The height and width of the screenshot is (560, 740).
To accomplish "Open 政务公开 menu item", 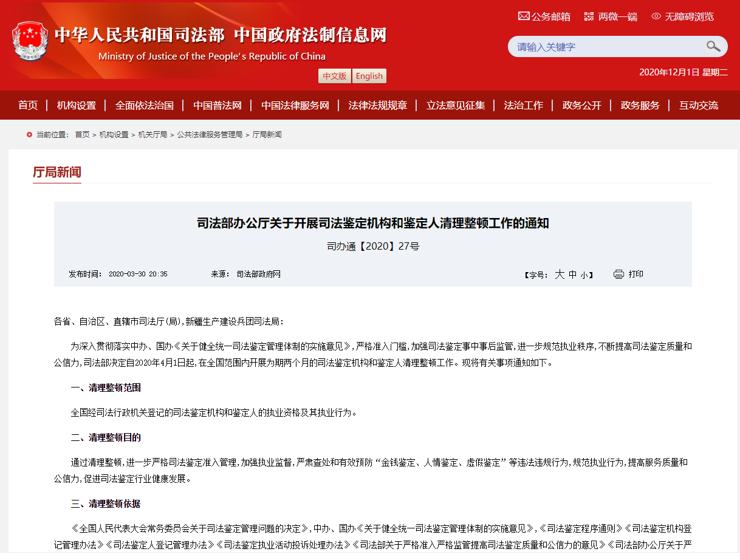I will (x=582, y=105).
